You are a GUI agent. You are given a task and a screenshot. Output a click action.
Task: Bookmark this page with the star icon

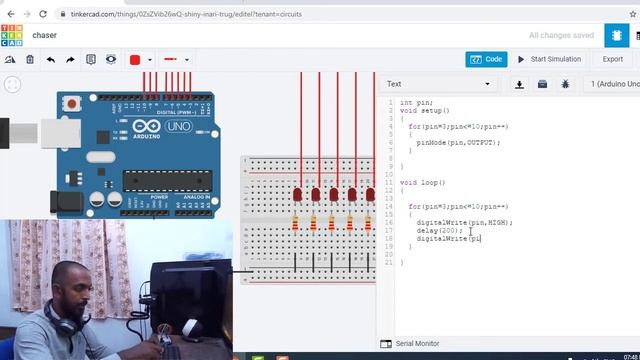(x=633, y=14)
